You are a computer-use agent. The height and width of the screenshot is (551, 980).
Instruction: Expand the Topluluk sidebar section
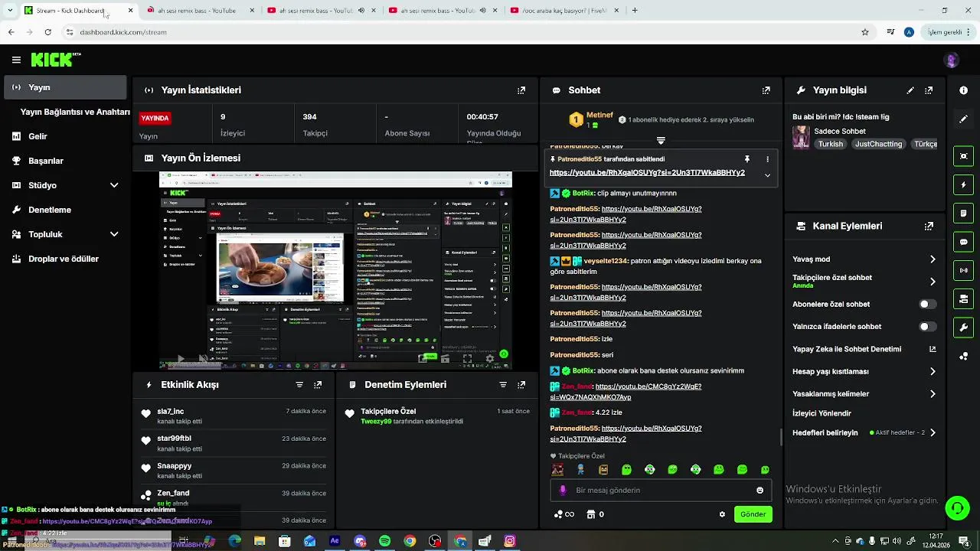pos(114,234)
